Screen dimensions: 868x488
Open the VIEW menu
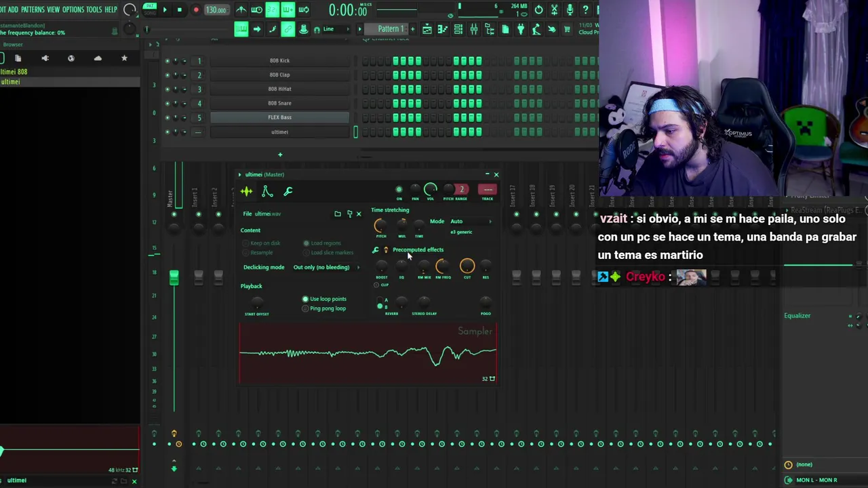coord(53,9)
